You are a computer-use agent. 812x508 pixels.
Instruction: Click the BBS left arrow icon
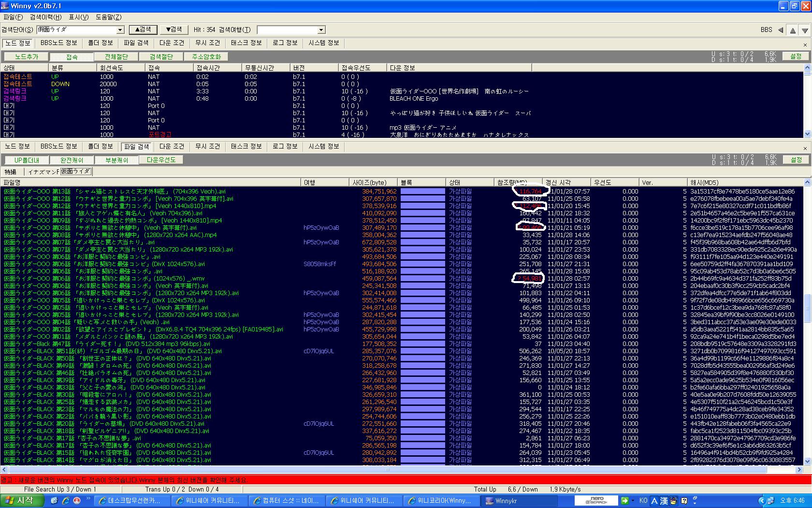click(780, 30)
